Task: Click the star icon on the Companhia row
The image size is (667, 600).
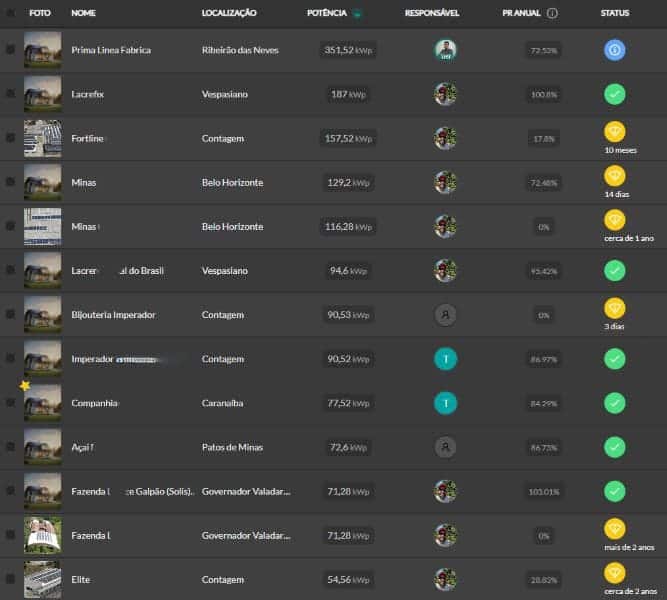Action: pyautogui.click(x=25, y=385)
